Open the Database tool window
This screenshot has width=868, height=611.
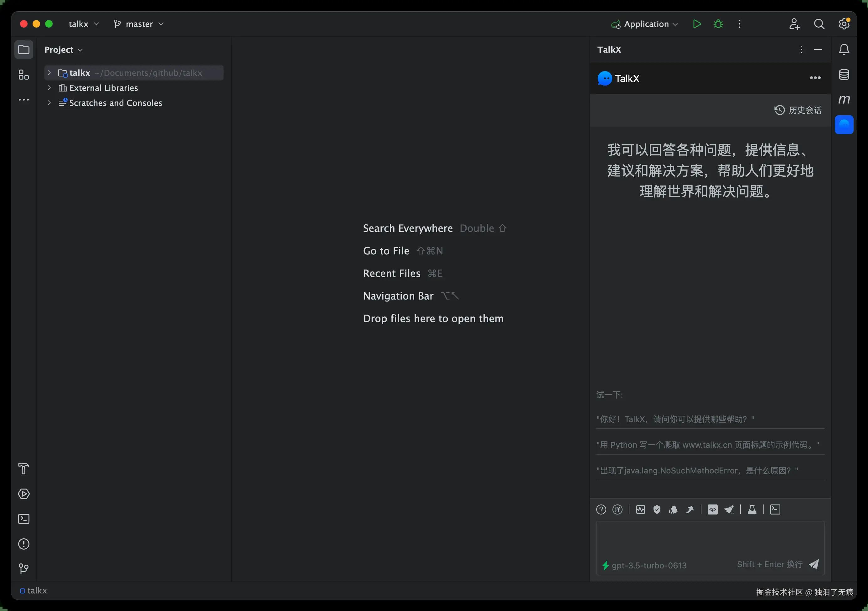click(844, 75)
